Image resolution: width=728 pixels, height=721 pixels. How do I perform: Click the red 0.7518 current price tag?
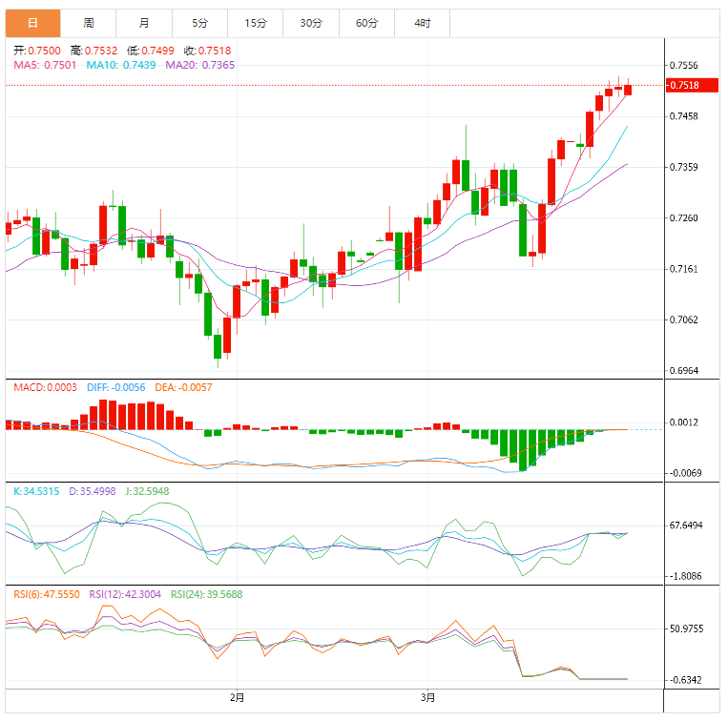(692, 86)
